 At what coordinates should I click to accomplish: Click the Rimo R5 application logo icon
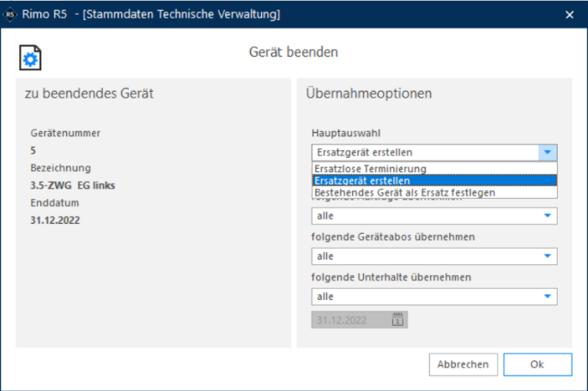pos(10,15)
